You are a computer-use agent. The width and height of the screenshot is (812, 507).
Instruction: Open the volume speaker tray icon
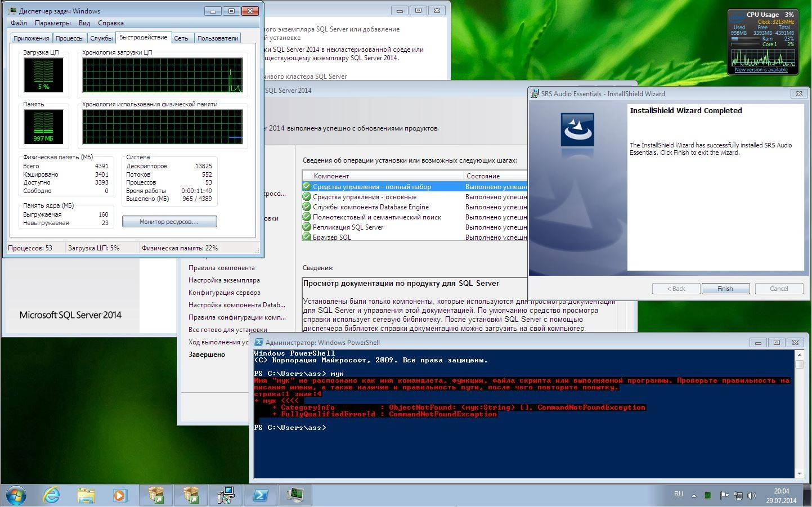tap(751, 496)
